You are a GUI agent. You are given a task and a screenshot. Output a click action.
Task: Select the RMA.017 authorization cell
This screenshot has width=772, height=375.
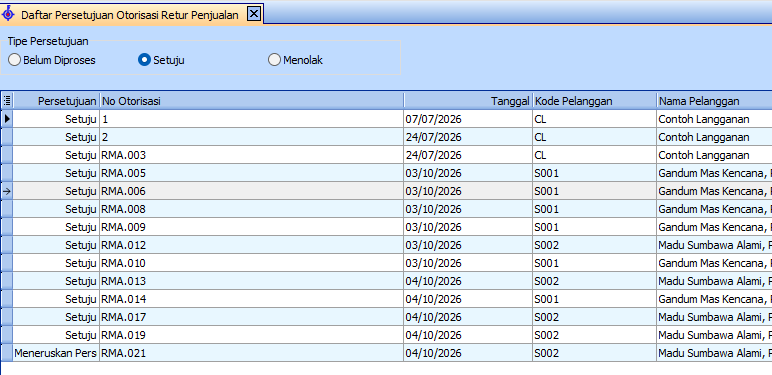(252, 317)
